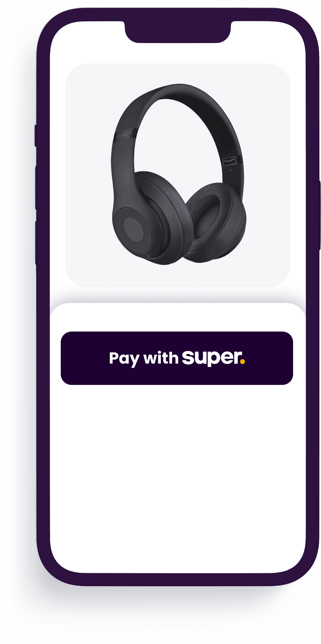Image resolution: width=321 pixels, height=644 pixels.
Task: Click the phone's volume down side button
Action: [36, 242]
